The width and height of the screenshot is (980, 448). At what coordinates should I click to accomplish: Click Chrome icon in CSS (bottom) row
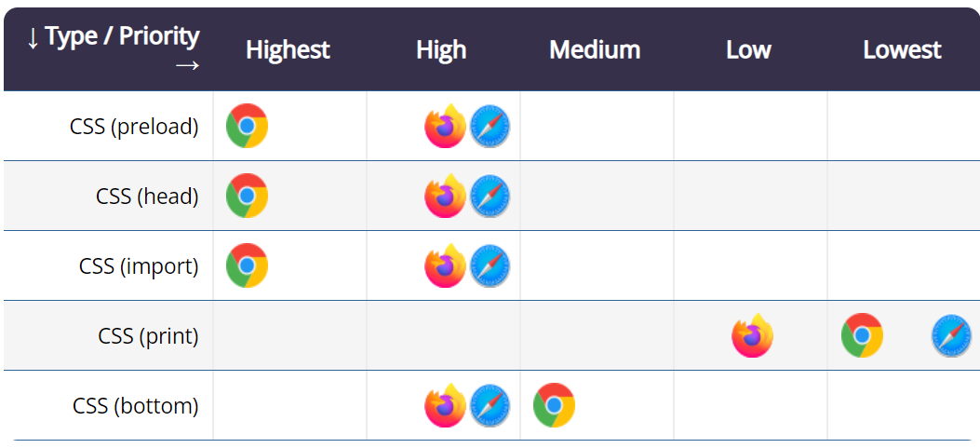point(554,405)
